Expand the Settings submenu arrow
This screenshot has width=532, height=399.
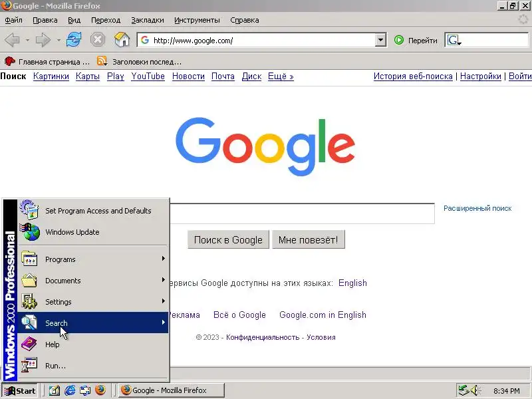click(163, 301)
